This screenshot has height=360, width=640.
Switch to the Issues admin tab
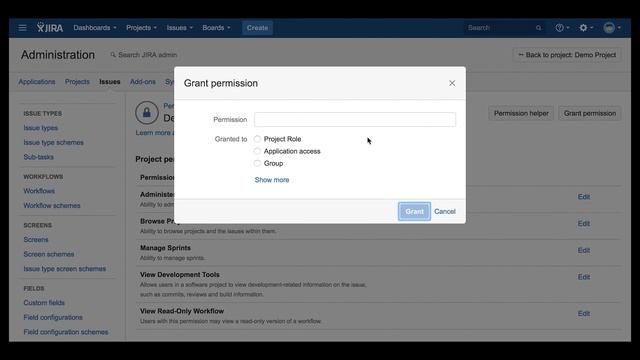coord(110,82)
